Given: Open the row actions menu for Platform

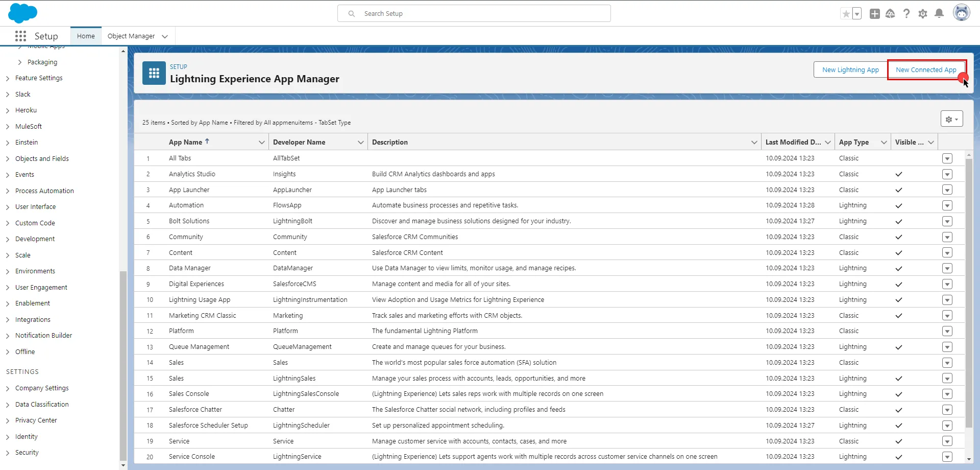Looking at the screenshot, I should pos(947,331).
